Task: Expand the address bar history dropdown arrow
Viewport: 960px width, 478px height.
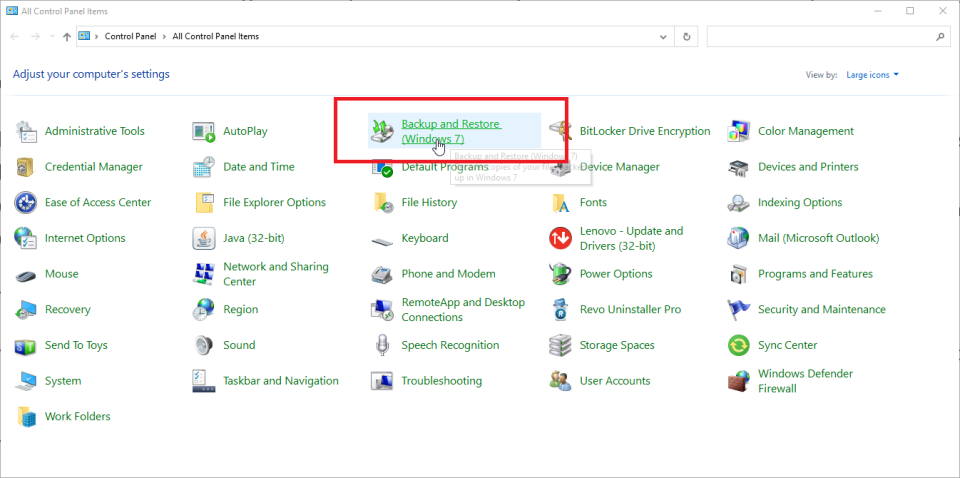Action: point(663,37)
